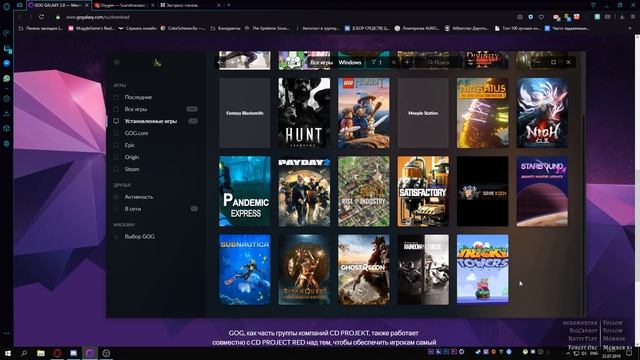Open Starbound game cover
Screen dimensions: 640x360
[x=542, y=191]
